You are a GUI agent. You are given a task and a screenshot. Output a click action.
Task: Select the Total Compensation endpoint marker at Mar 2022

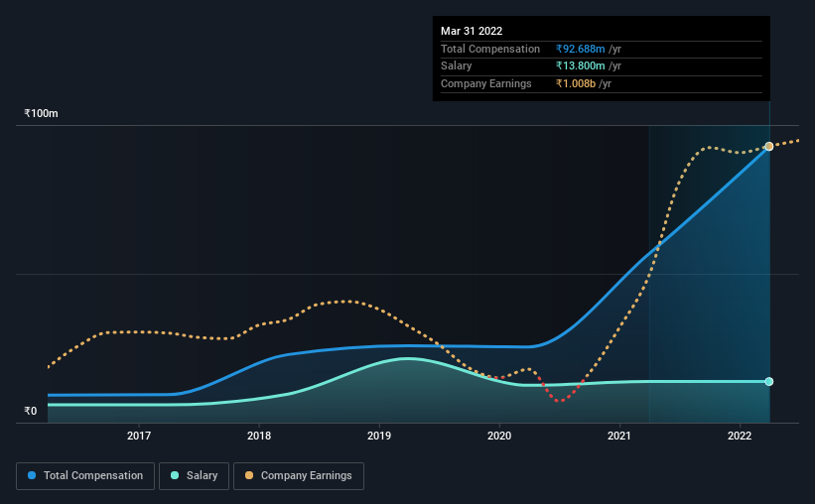[768, 147]
